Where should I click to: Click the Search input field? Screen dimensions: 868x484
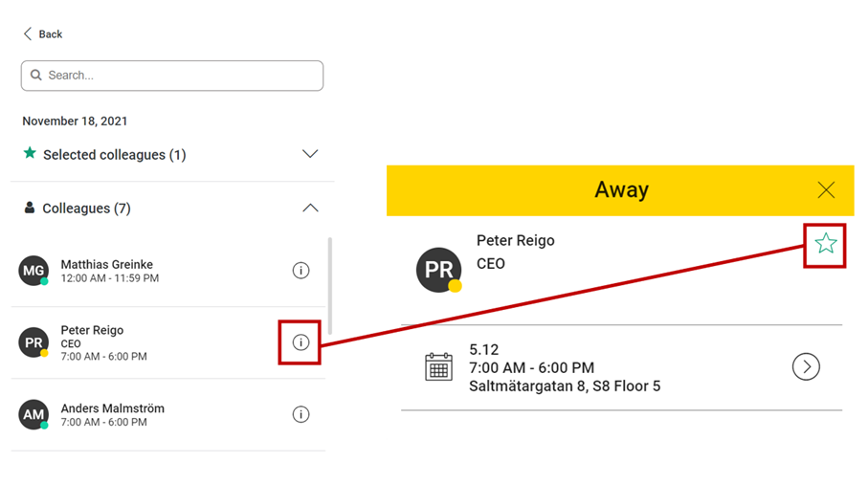pos(172,76)
